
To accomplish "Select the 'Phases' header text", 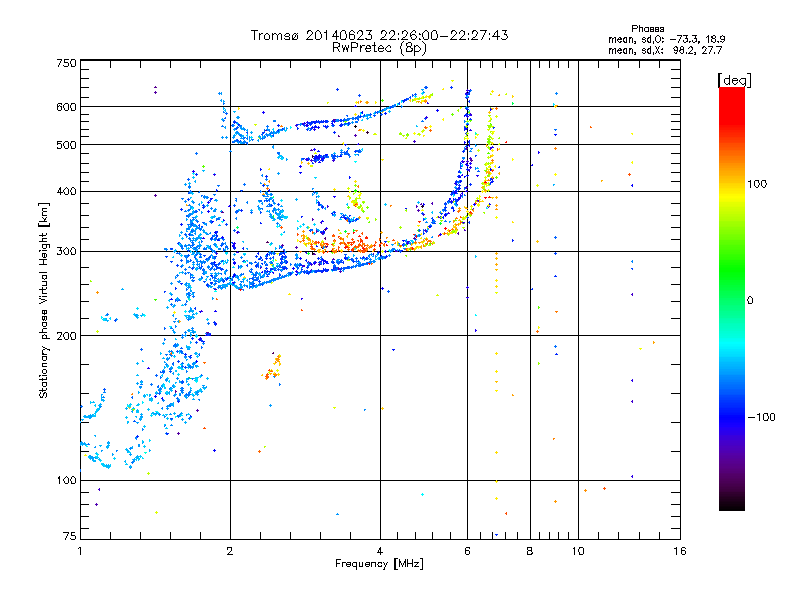I will pyautogui.click(x=647, y=29).
